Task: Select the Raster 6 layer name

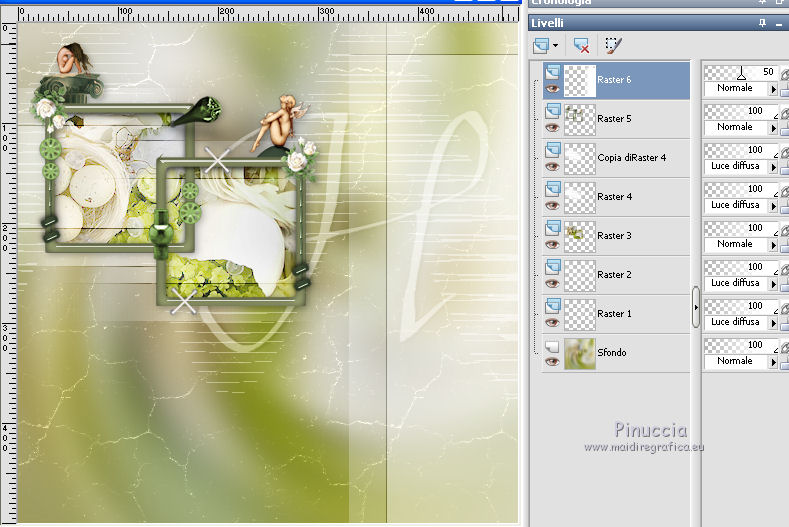Action: (614, 80)
